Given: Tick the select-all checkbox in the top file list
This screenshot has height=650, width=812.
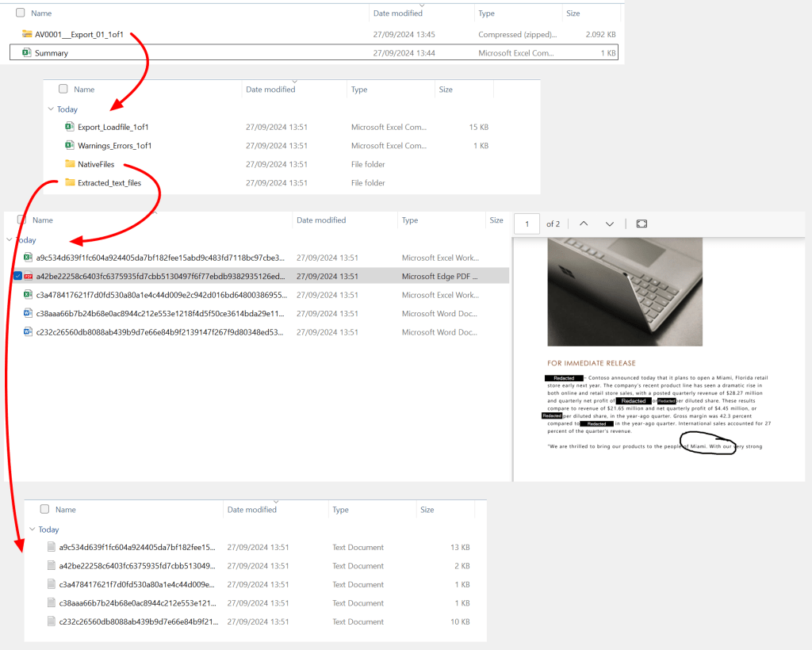Looking at the screenshot, I should coord(19,13).
